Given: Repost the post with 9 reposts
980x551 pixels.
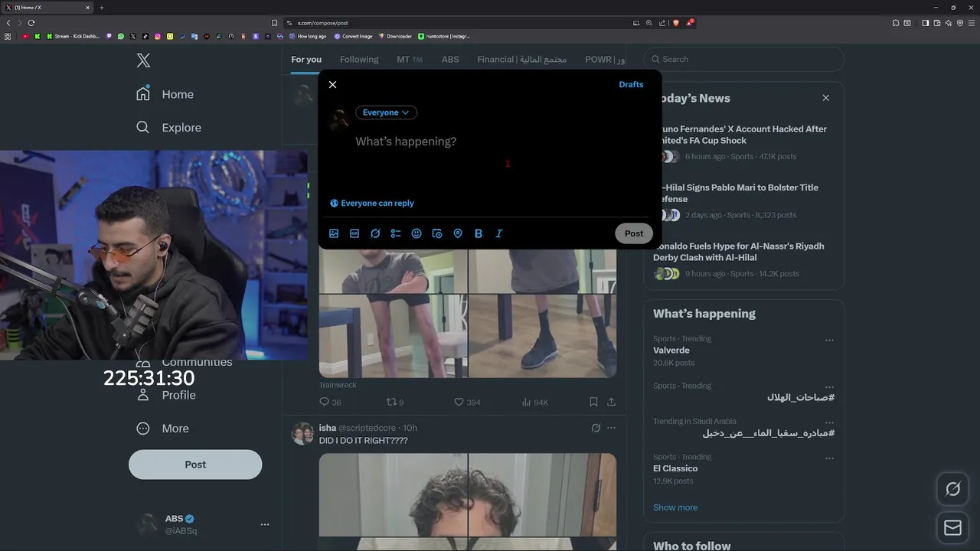Looking at the screenshot, I should [x=395, y=402].
